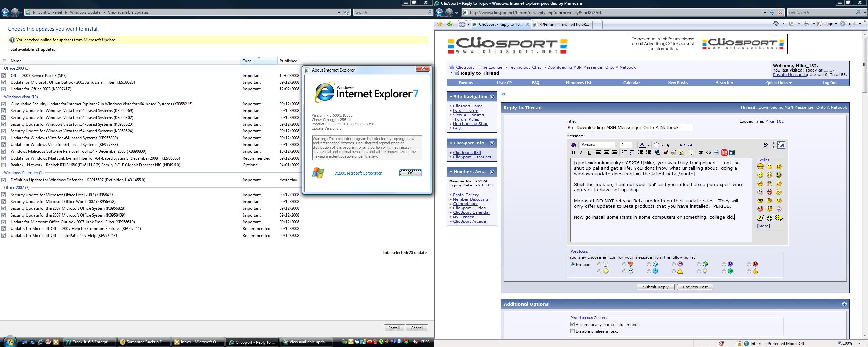Click the Undo arrow in message editor

click(x=682, y=145)
